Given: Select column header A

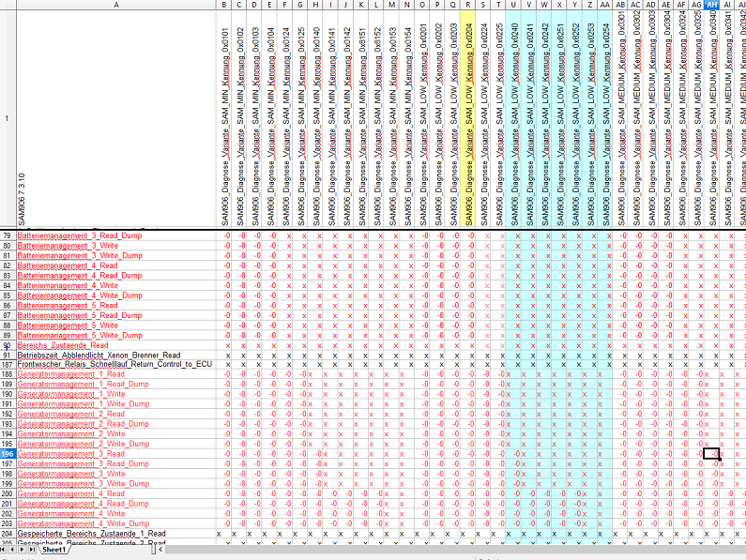Looking at the screenshot, I should [x=115, y=5].
